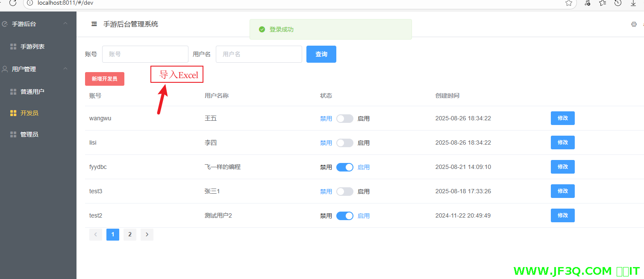The width and height of the screenshot is (644, 279).
Task: Click the red 新增开发员 button
Action: click(105, 79)
